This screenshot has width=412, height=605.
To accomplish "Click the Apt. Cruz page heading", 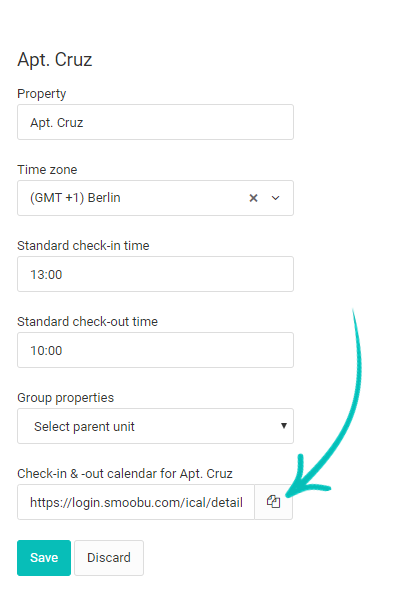I will 54,59.
